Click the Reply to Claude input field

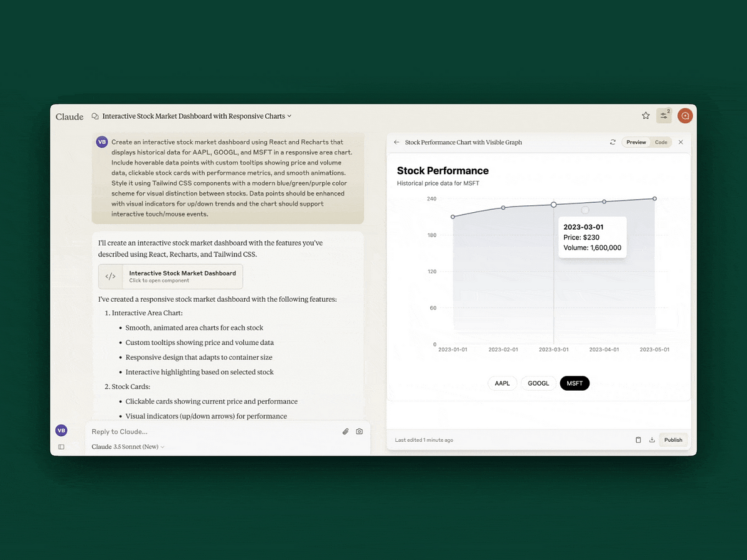coord(212,432)
